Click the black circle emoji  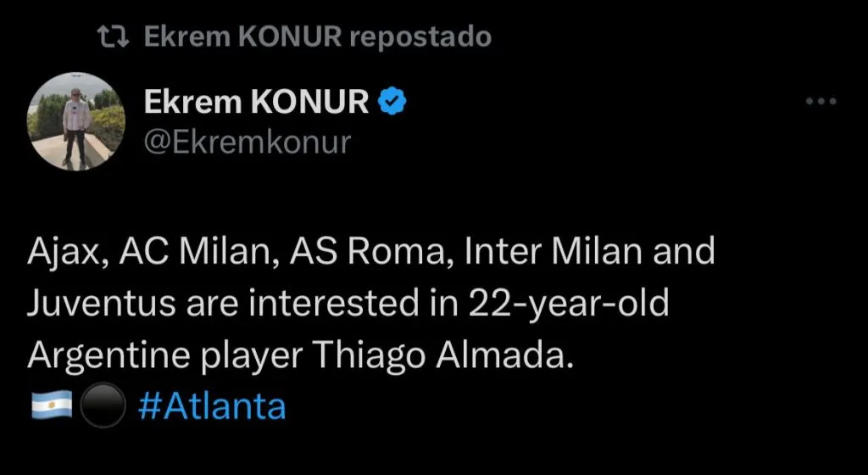tap(103, 408)
